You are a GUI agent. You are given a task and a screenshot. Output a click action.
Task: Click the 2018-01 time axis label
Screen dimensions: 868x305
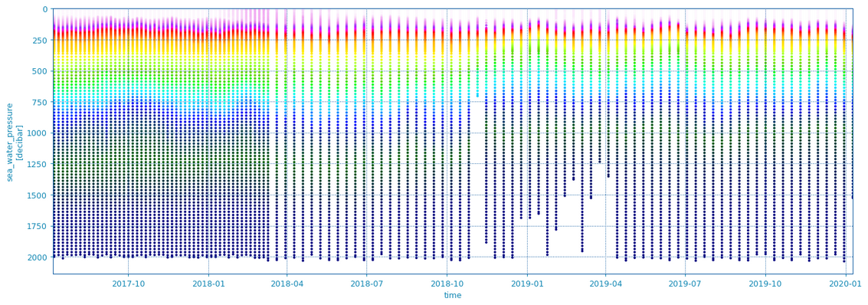(208, 284)
